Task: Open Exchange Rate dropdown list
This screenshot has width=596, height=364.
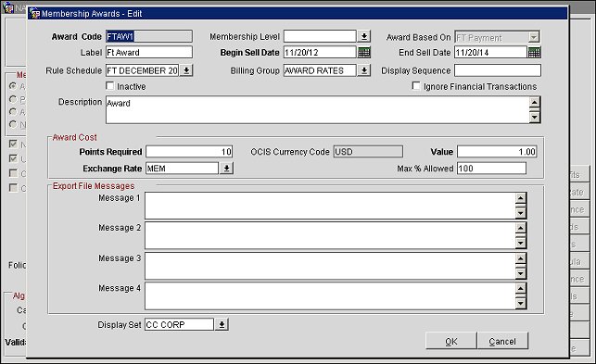Action: [226, 169]
